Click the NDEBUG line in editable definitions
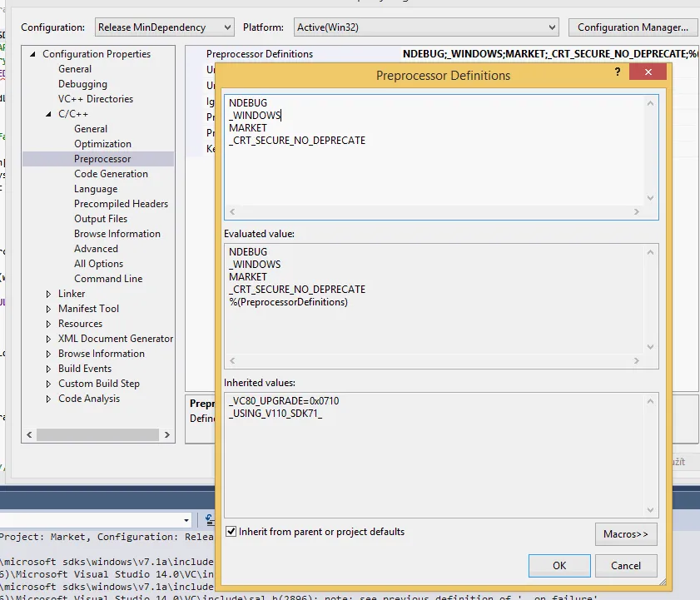Viewport: 700px width, 600px height. [x=248, y=103]
